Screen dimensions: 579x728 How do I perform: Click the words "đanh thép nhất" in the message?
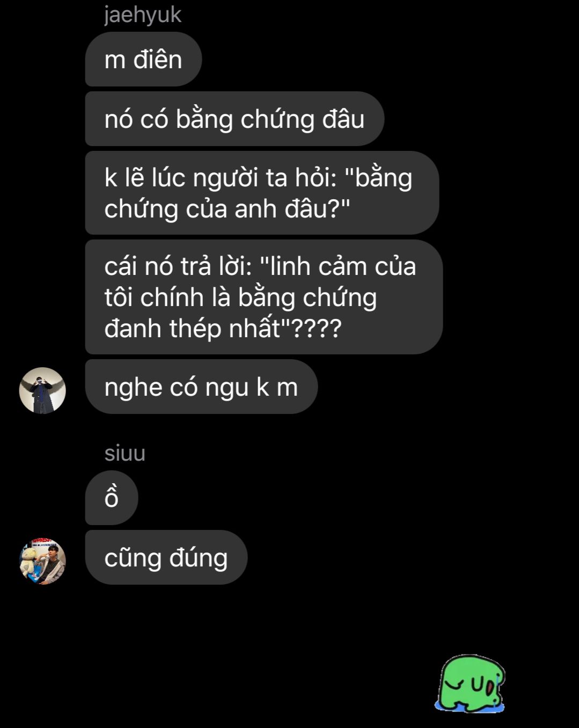193,328
